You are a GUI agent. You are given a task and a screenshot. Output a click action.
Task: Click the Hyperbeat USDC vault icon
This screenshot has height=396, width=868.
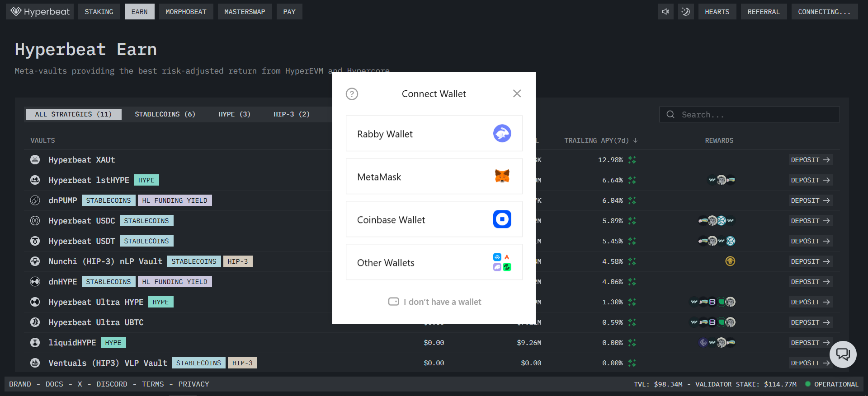35,220
